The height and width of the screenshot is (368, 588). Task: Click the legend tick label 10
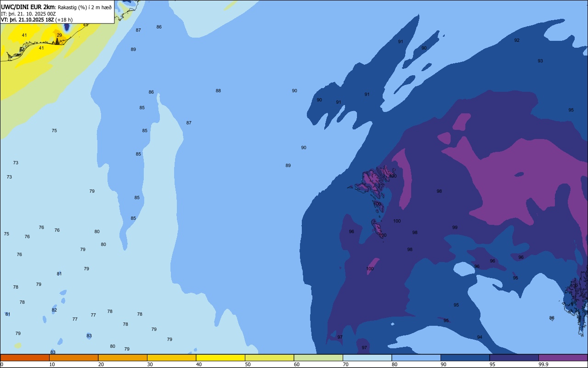click(52, 364)
